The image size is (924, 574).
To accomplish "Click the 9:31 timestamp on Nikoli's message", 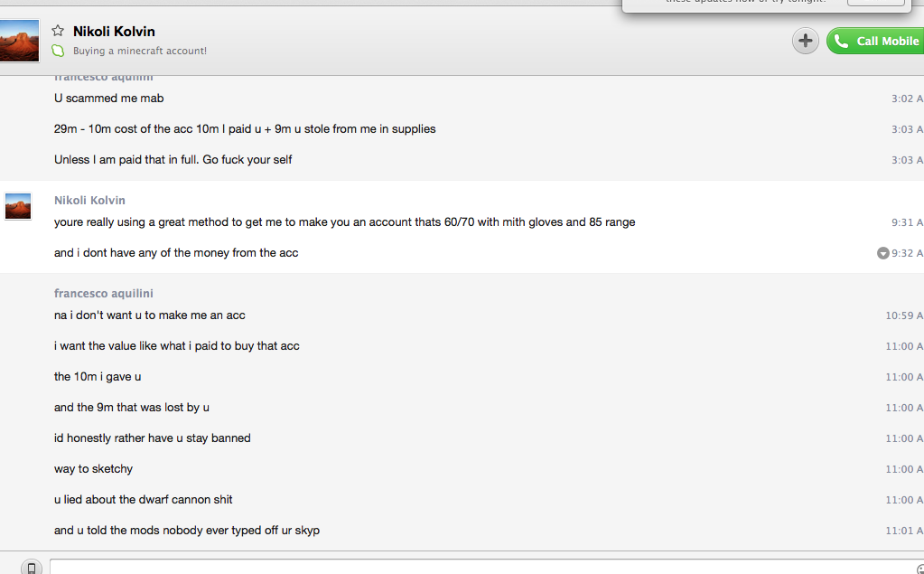I will [905, 222].
